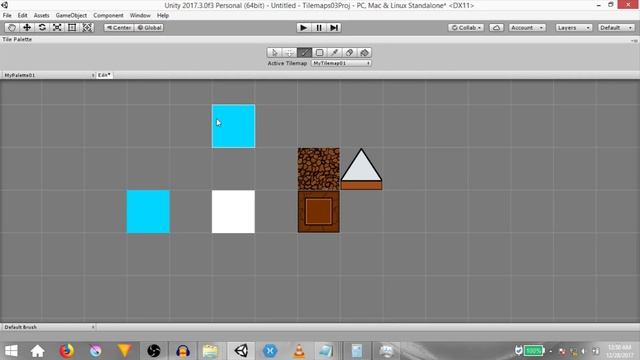Open VLC media player from taskbar
640x360 pixels.
pyautogui.click(x=299, y=351)
